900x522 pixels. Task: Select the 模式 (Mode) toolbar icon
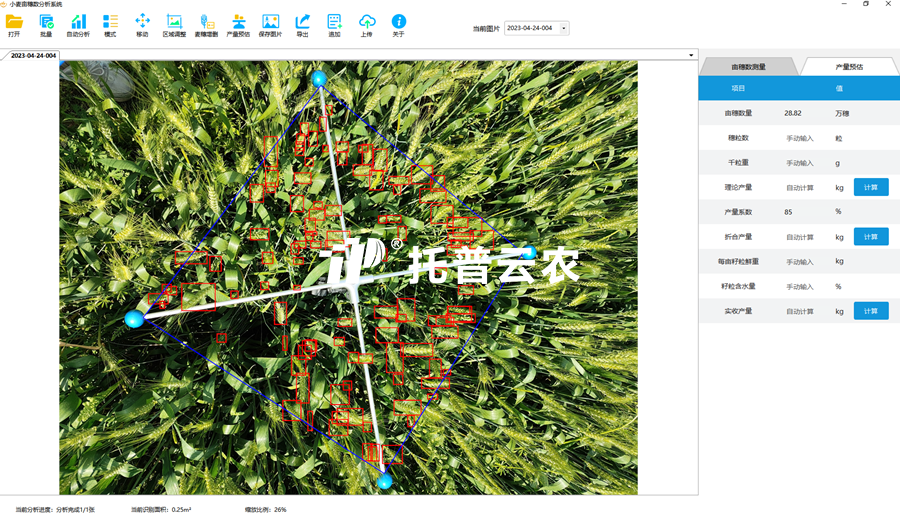click(x=110, y=22)
